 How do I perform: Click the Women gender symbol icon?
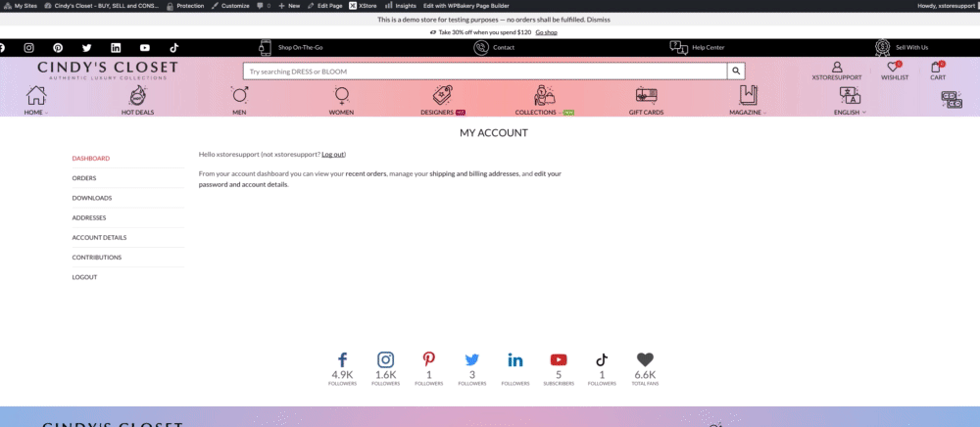(342, 96)
